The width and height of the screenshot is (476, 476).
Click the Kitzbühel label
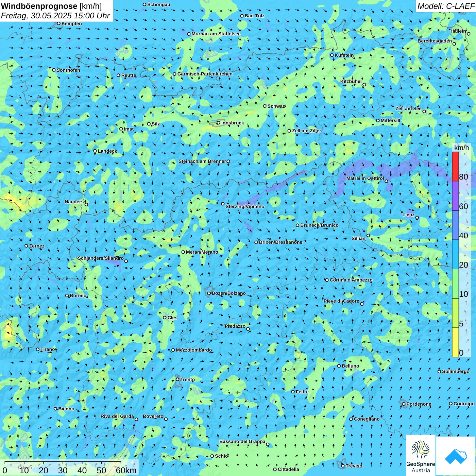351,81
